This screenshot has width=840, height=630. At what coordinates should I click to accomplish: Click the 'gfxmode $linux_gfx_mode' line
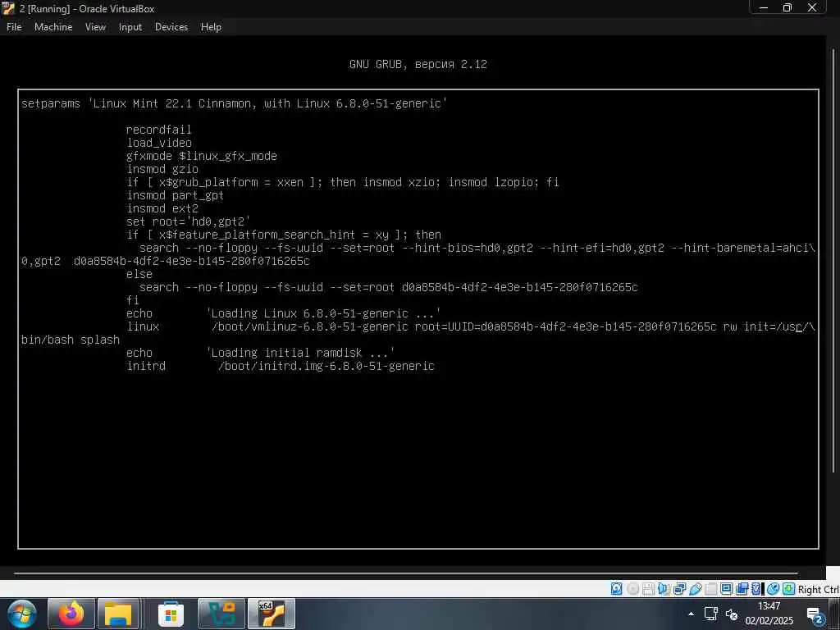[202, 156]
